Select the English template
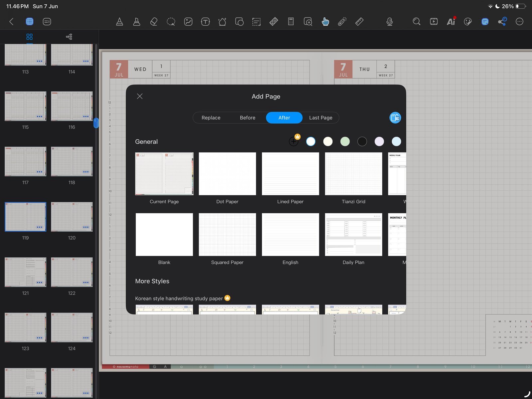532x399 pixels. [x=290, y=235]
